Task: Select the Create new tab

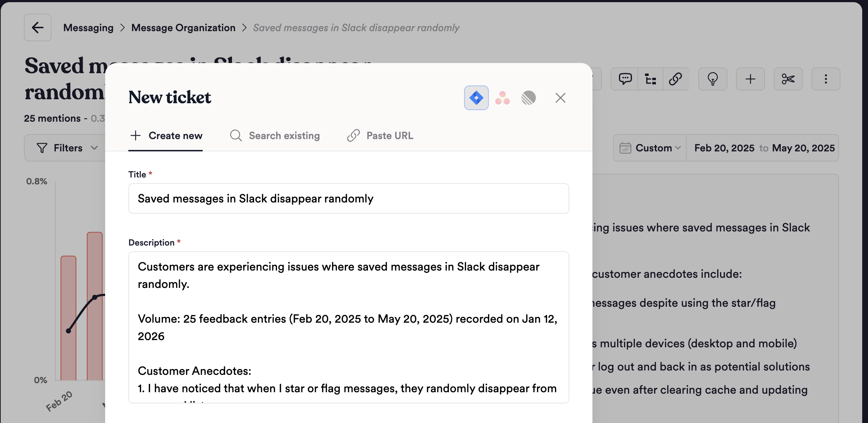Action: [166, 135]
